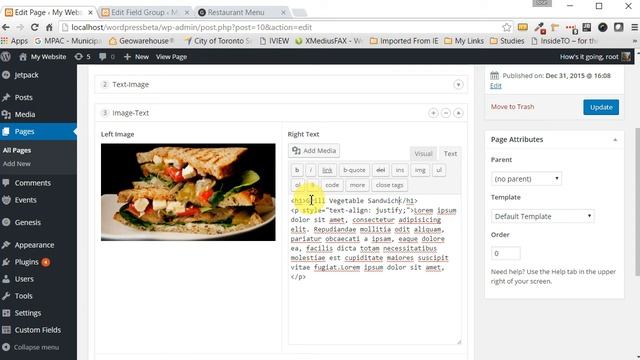Click the browser home icon
Image resolution: width=640 pixels, height=360 pixels.
point(49,27)
